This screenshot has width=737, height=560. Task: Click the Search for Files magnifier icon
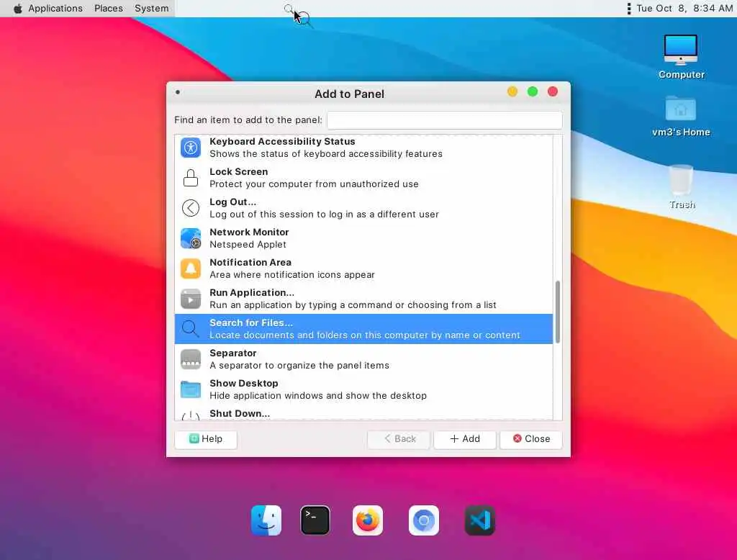(x=190, y=329)
